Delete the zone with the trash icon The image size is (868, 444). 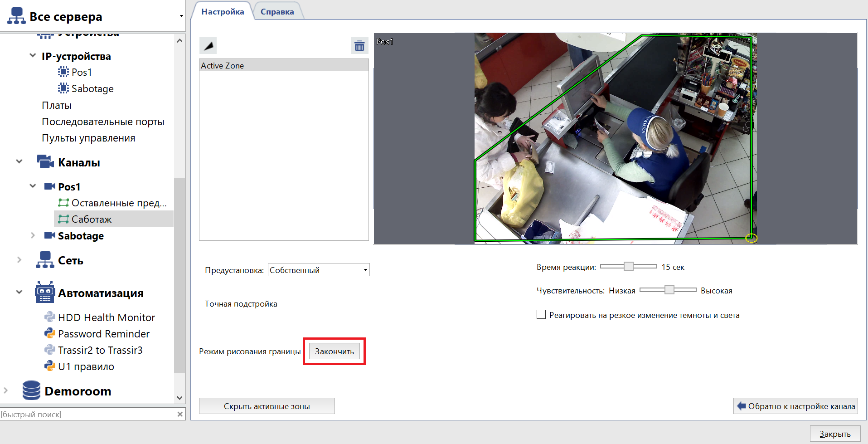pos(359,45)
